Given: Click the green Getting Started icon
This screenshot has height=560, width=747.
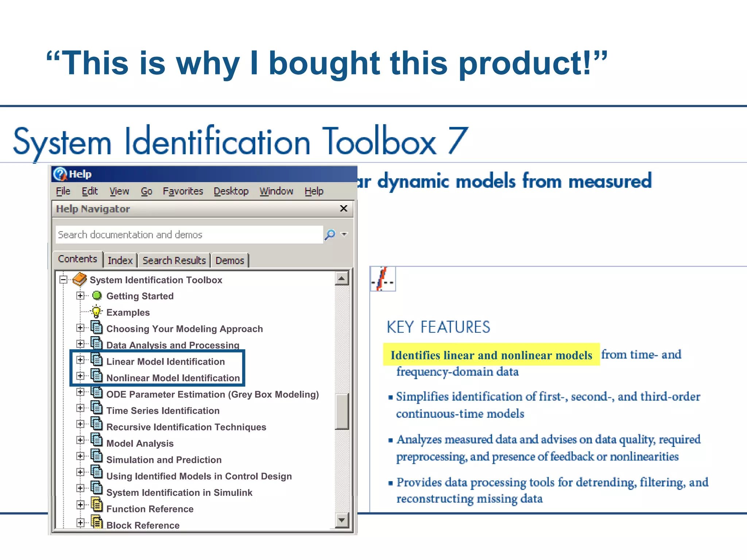Looking at the screenshot, I should pyautogui.click(x=97, y=295).
